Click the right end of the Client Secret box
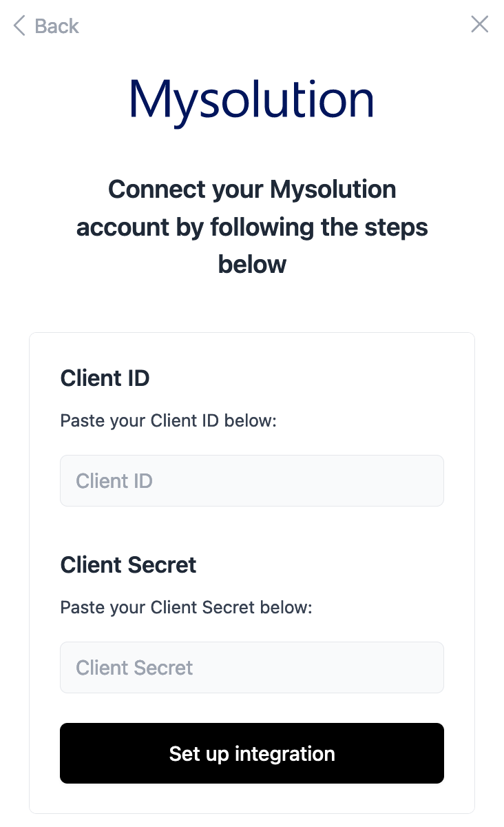 (x=427, y=667)
